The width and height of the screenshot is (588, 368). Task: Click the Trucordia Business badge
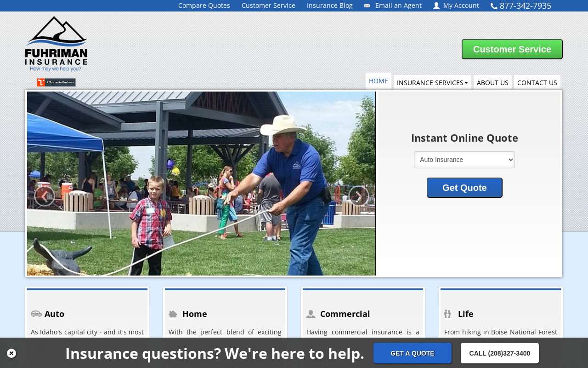pos(56,82)
